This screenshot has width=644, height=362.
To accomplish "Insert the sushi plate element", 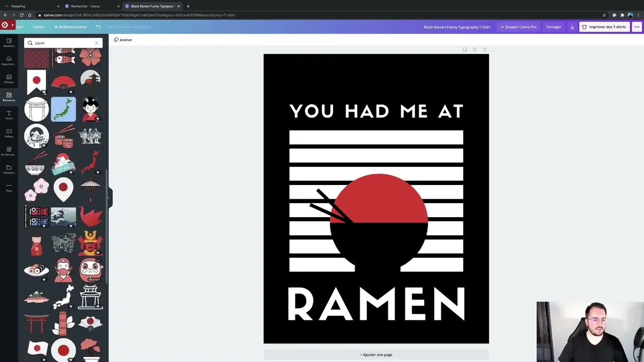I will click(36, 270).
